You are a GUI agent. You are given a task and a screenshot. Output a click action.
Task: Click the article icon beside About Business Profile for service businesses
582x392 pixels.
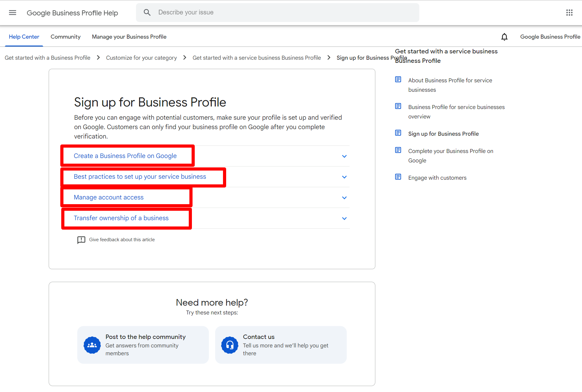398,79
